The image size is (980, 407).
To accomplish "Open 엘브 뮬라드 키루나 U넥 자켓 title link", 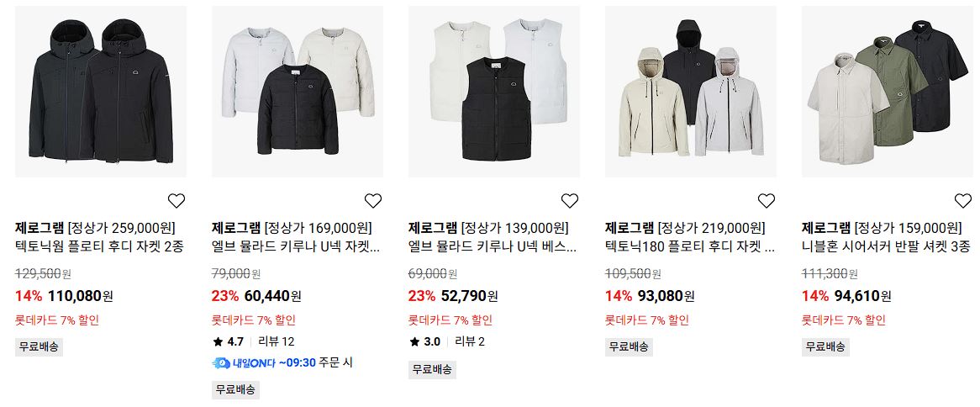I will [x=296, y=247].
